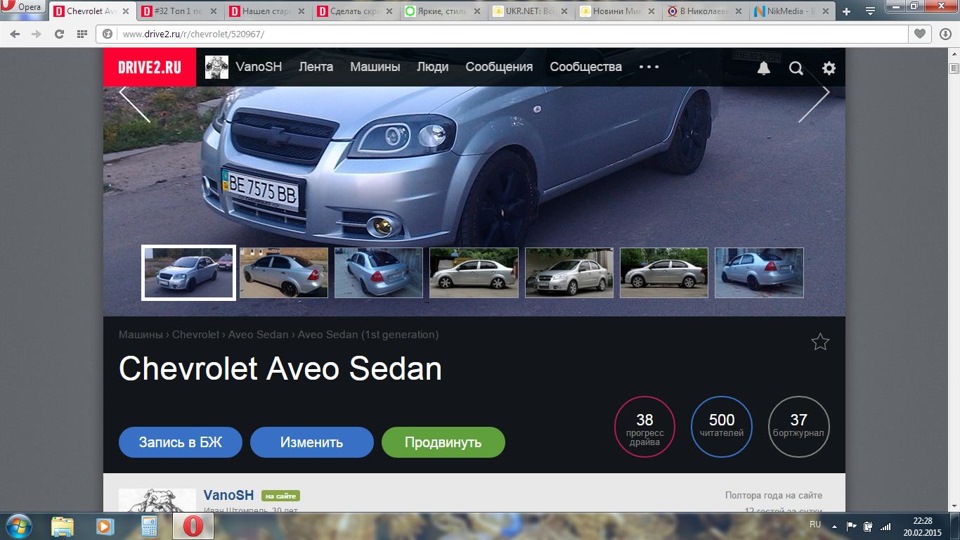Close the Chevrolet Aveo tab

[x=126, y=11]
